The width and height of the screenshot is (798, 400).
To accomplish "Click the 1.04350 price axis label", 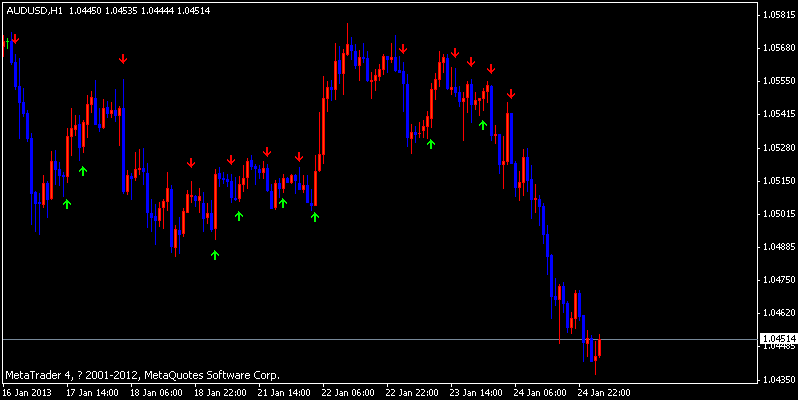I will [779, 380].
